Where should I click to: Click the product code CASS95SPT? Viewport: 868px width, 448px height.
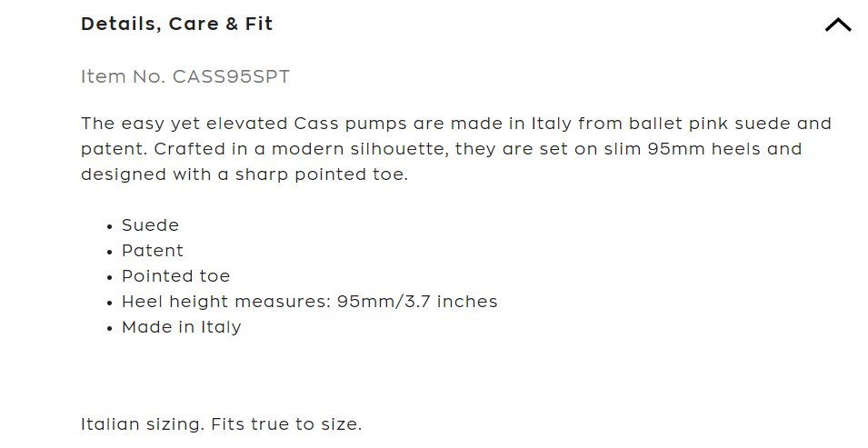(232, 77)
